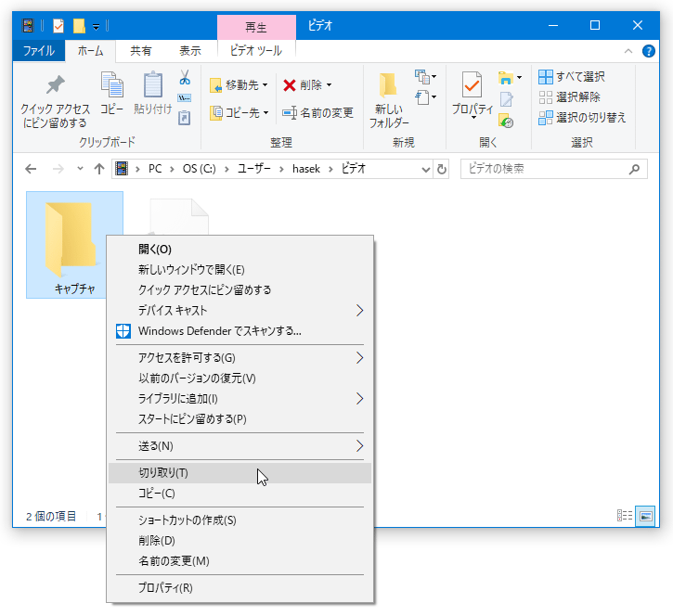Click the Windows Defender scan menu entry
This screenshot has height=616, width=673.
(x=239, y=331)
